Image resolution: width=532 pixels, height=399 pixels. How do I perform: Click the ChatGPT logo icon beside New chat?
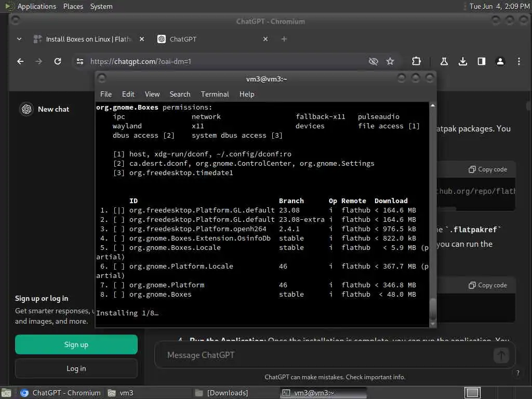point(26,109)
